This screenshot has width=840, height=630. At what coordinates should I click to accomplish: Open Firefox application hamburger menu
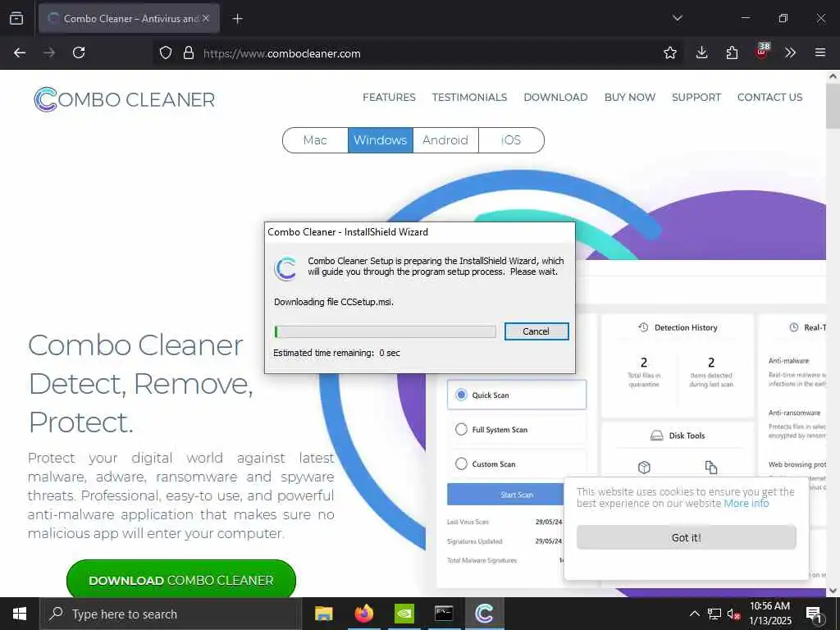click(820, 52)
